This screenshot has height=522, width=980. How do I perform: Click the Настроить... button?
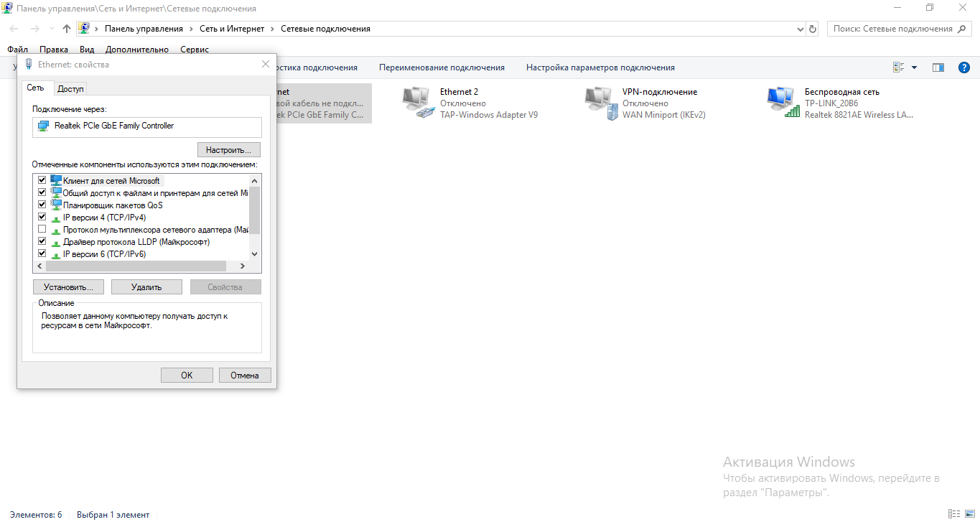tap(229, 150)
